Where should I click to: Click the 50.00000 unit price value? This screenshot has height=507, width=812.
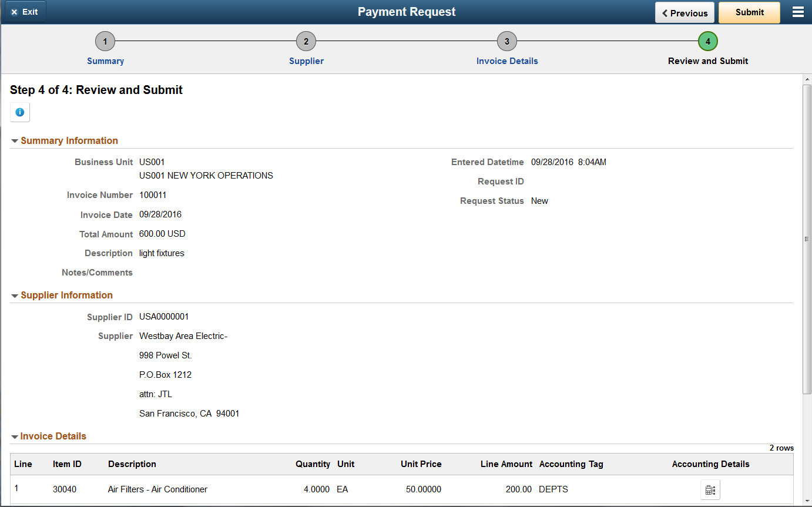pyautogui.click(x=424, y=489)
